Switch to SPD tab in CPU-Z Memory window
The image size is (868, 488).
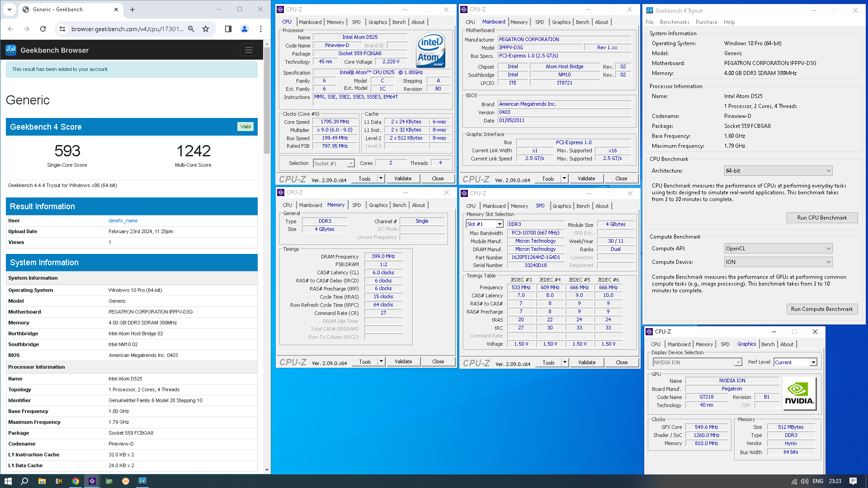pos(357,205)
